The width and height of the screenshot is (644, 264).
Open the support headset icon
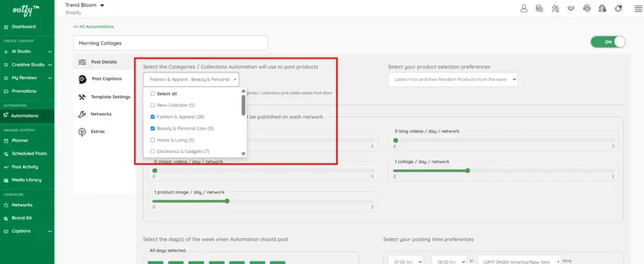[x=587, y=8]
